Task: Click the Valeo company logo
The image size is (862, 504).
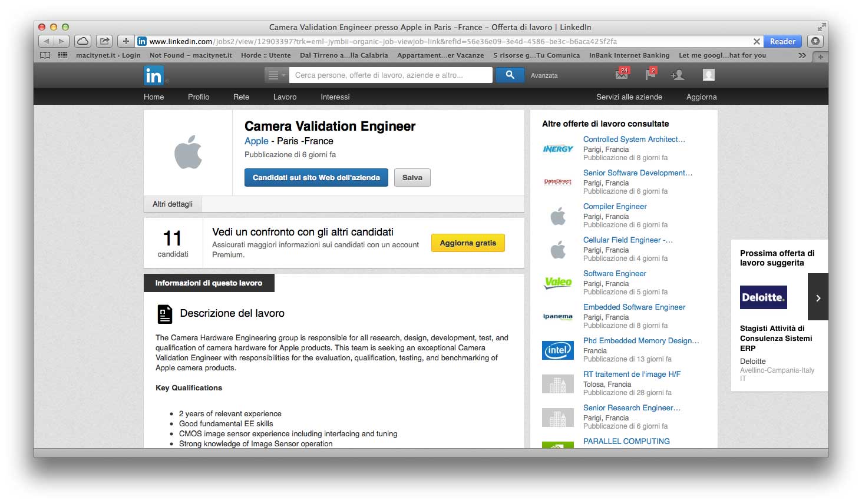Action: [x=558, y=283]
